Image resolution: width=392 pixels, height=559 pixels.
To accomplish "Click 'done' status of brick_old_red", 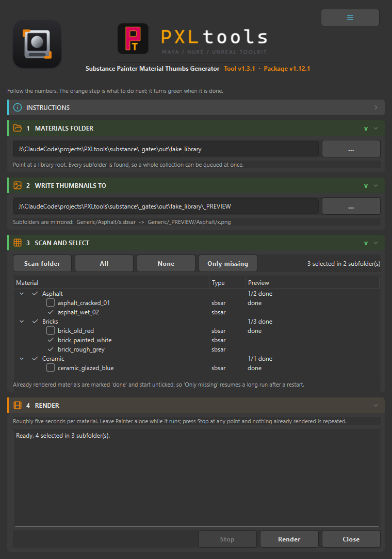I will click(254, 331).
